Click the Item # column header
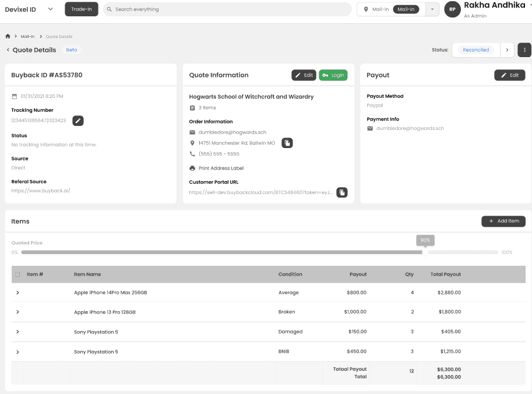The height and width of the screenshot is (394, 532). (35, 274)
